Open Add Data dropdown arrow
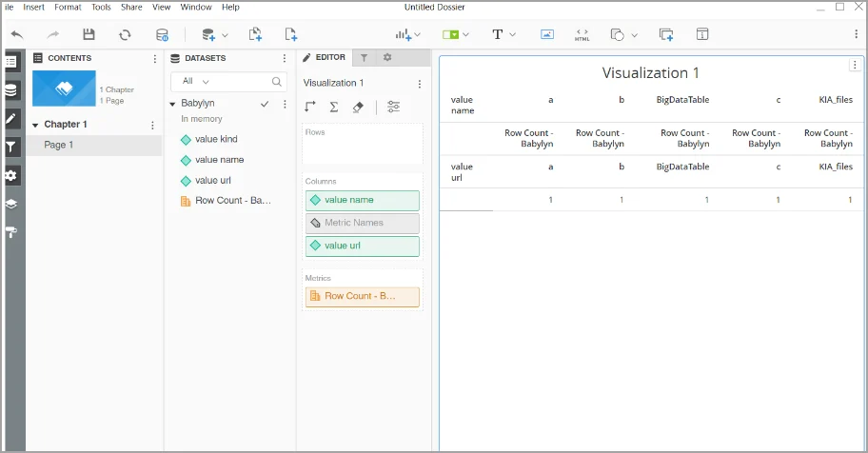 (x=225, y=35)
